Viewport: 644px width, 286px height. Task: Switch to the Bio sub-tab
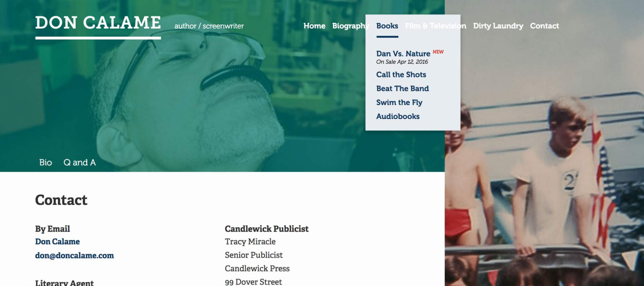tap(46, 163)
